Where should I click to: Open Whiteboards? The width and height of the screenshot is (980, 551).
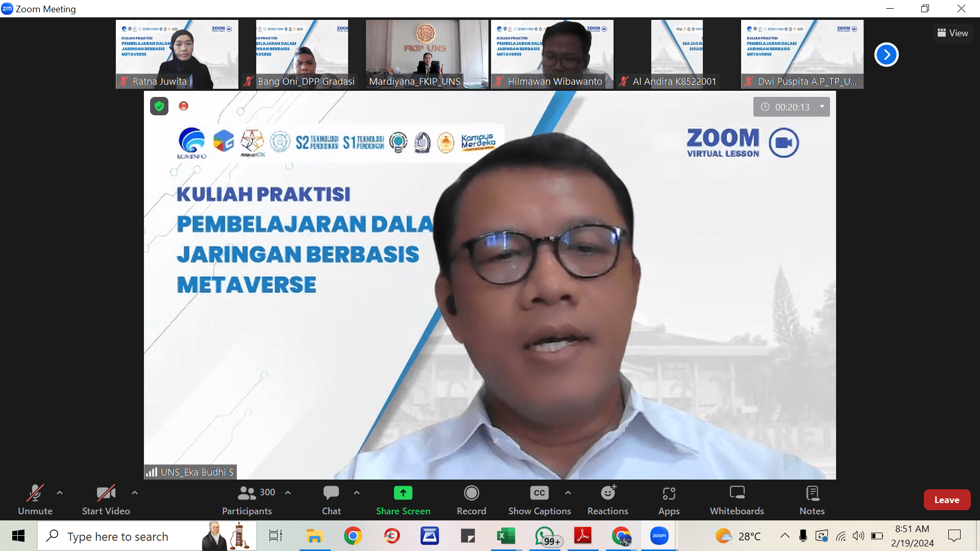pos(737,499)
